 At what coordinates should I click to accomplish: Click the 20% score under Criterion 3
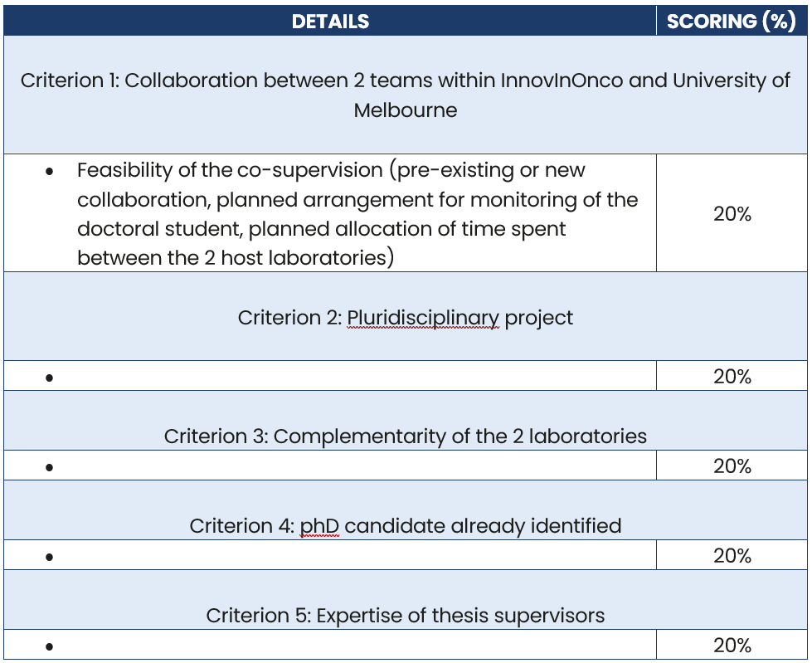tap(732, 466)
